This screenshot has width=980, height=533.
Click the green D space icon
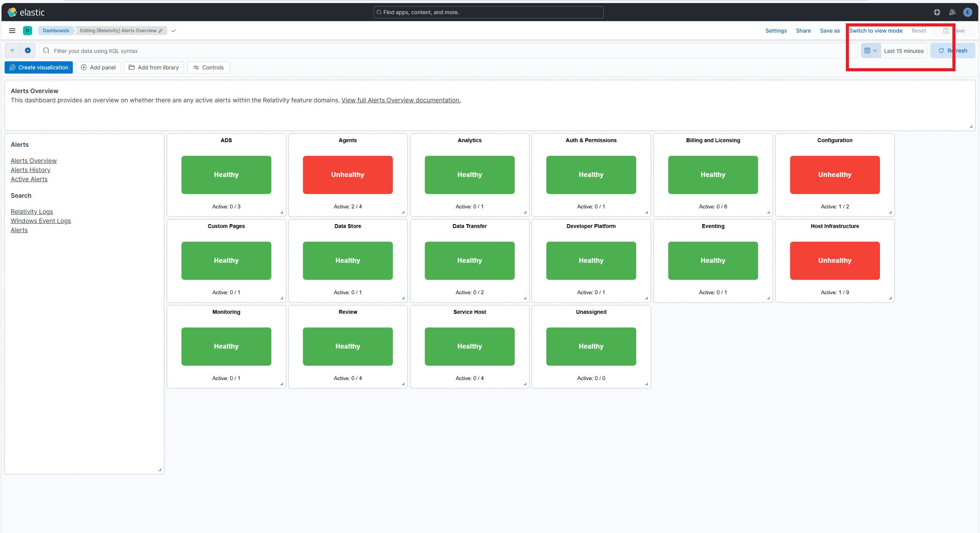coord(28,31)
